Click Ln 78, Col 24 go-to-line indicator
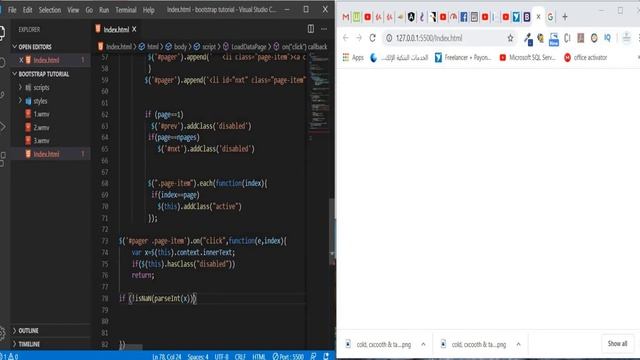The height and width of the screenshot is (360, 640). click(167, 356)
